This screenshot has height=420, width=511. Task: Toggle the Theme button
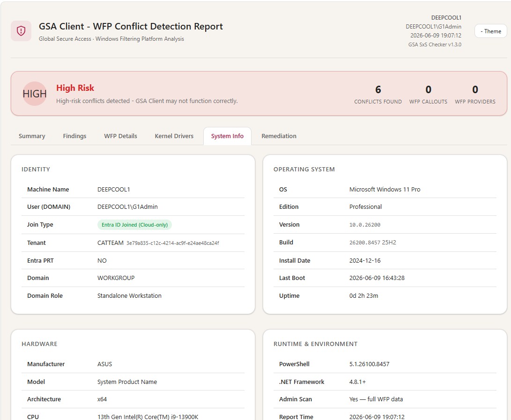pyautogui.click(x=491, y=31)
